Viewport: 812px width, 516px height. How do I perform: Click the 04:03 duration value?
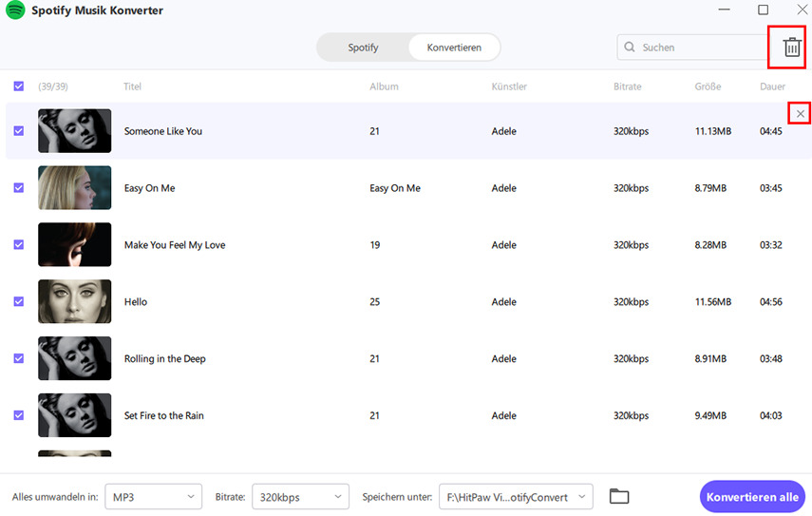coord(770,415)
